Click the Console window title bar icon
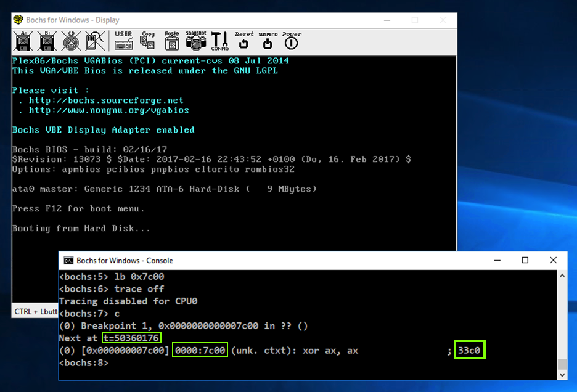The height and width of the screenshot is (392, 577). tap(68, 261)
